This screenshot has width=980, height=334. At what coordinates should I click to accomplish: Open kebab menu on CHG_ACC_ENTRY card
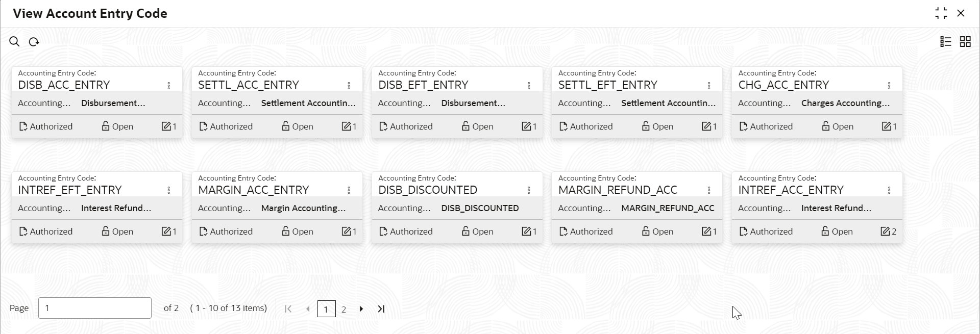(x=889, y=86)
